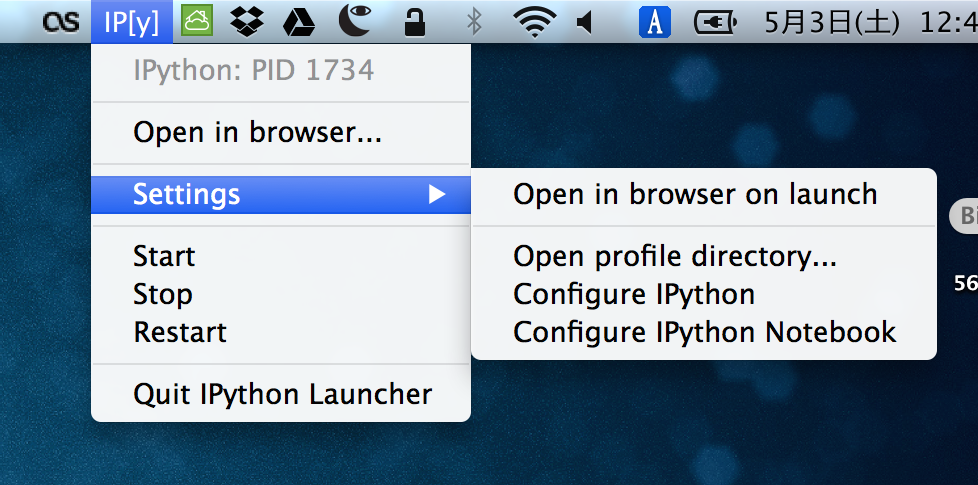Click the crescent moon eye icon
978x485 pixels.
(356, 20)
